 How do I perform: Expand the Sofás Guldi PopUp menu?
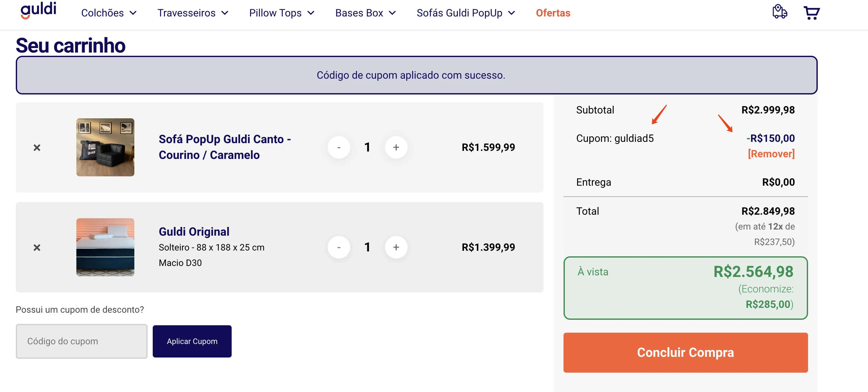click(466, 13)
